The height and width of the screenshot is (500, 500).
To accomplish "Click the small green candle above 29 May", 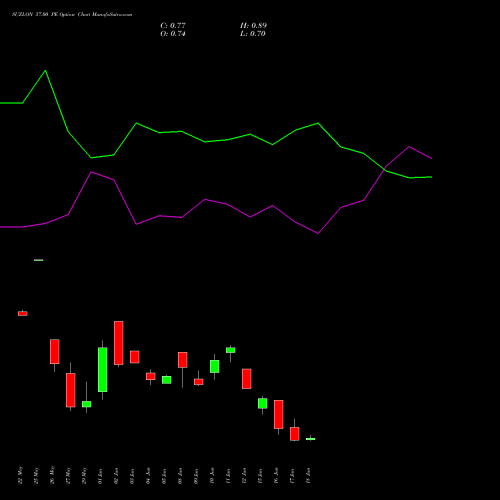I will tap(87, 404).
